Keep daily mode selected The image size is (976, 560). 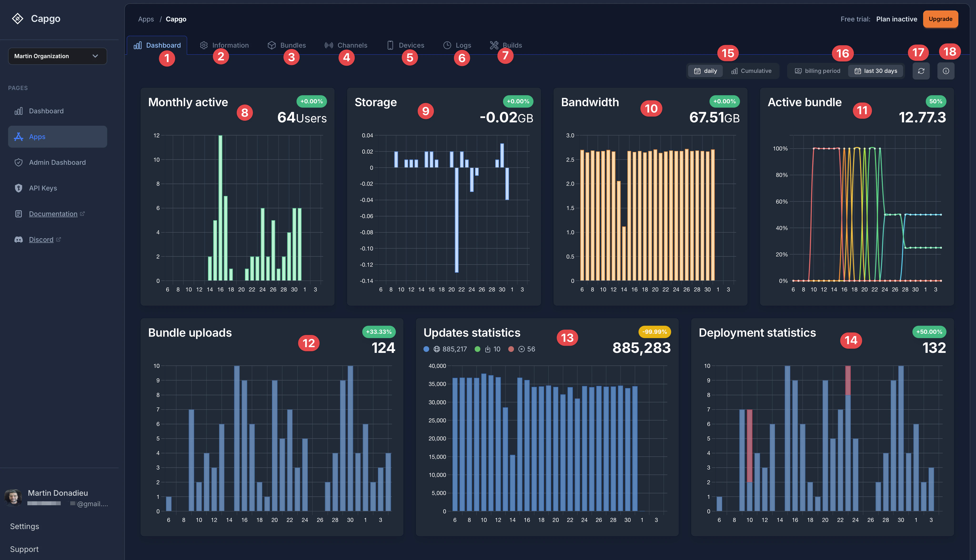pos(705,70)
